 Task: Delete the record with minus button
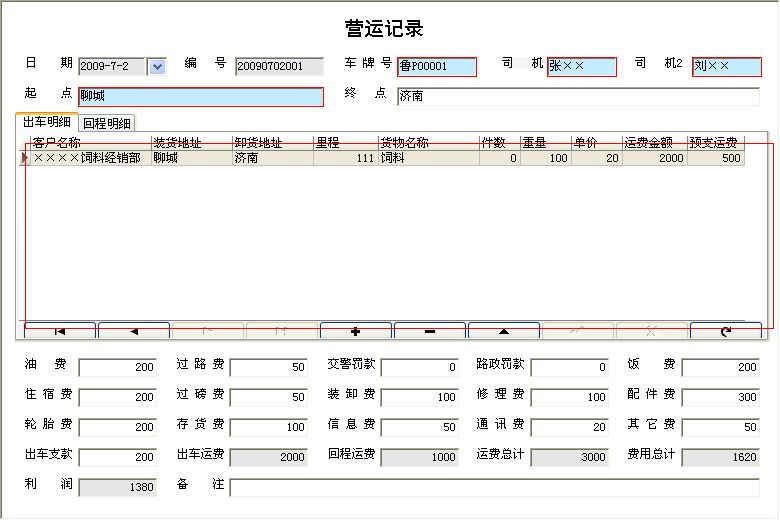(430, 330)
